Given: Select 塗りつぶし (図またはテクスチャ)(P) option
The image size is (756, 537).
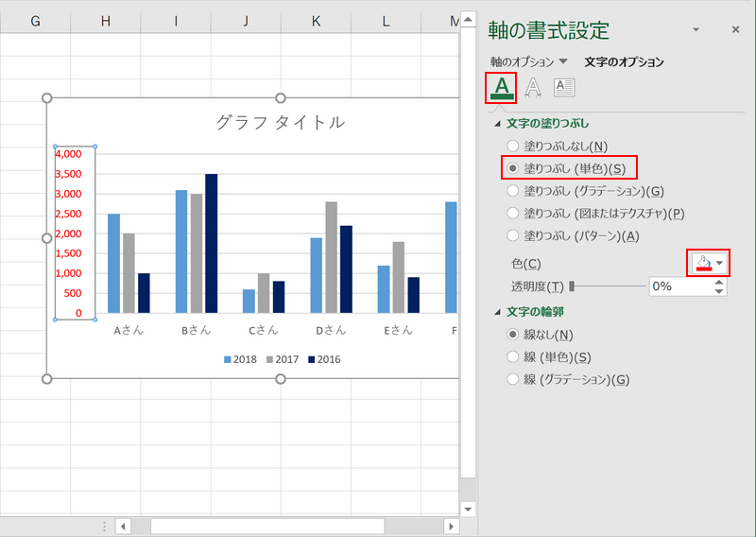Looking at the screenshot, I should 512,214.
